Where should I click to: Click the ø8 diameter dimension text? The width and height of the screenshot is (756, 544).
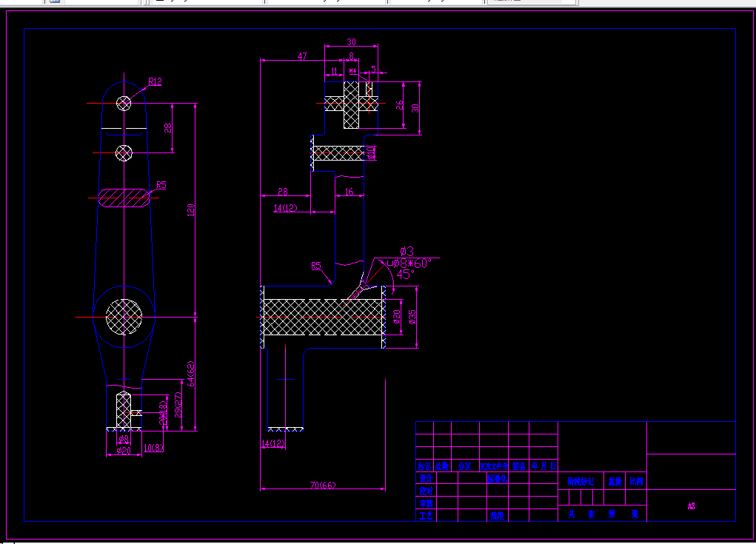(124, 439)
